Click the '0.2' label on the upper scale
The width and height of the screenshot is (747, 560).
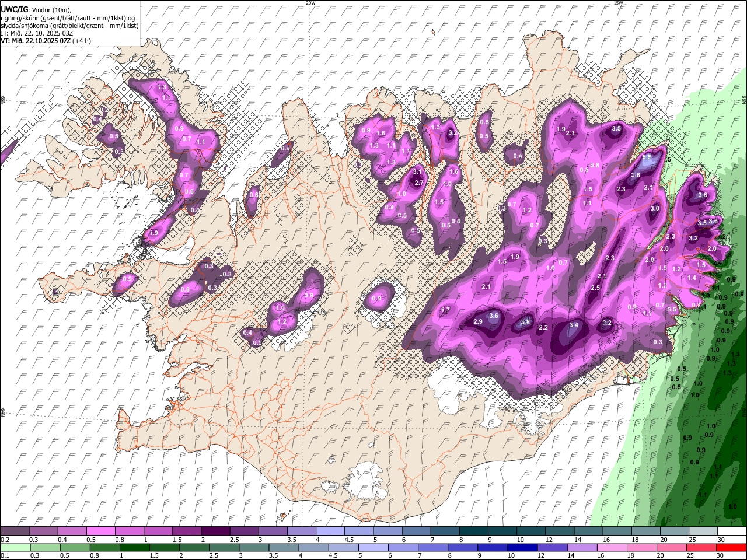click(5, 540)
